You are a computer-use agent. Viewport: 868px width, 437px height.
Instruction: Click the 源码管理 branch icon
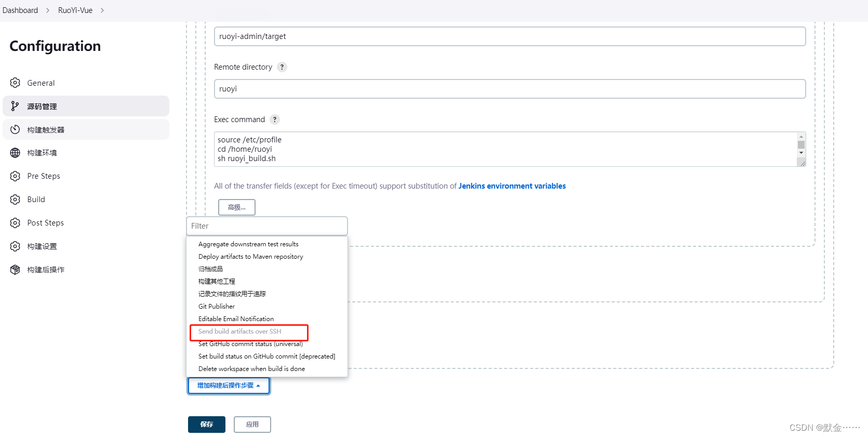click(15, 106)
